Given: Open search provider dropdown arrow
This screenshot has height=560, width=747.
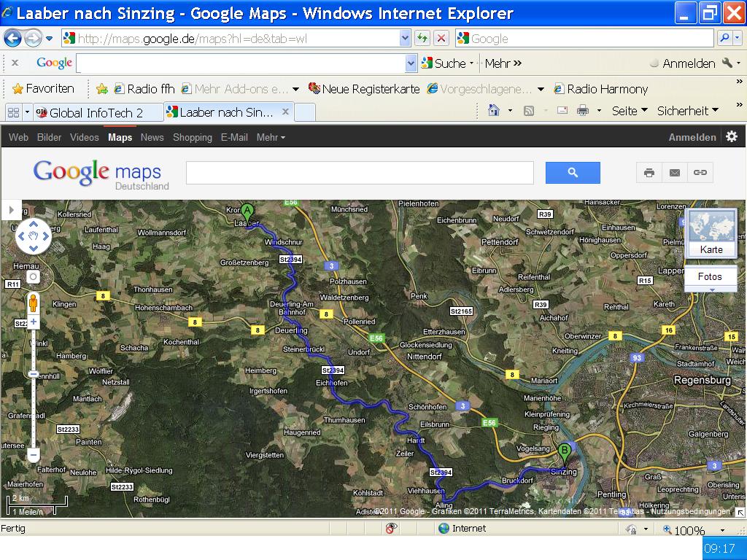Looking at the screenshot, I should coord(738,38).
